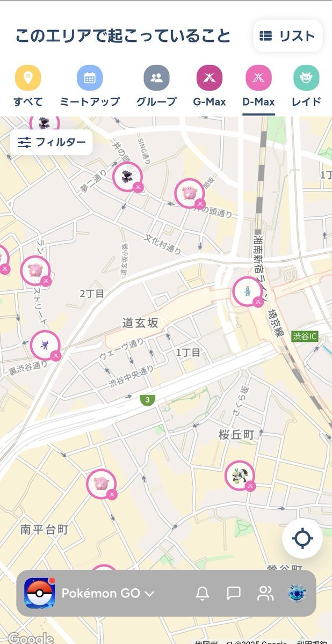Select the Pokémon marker near 埼京線
The image size is (332, 644).
(248, 292)
